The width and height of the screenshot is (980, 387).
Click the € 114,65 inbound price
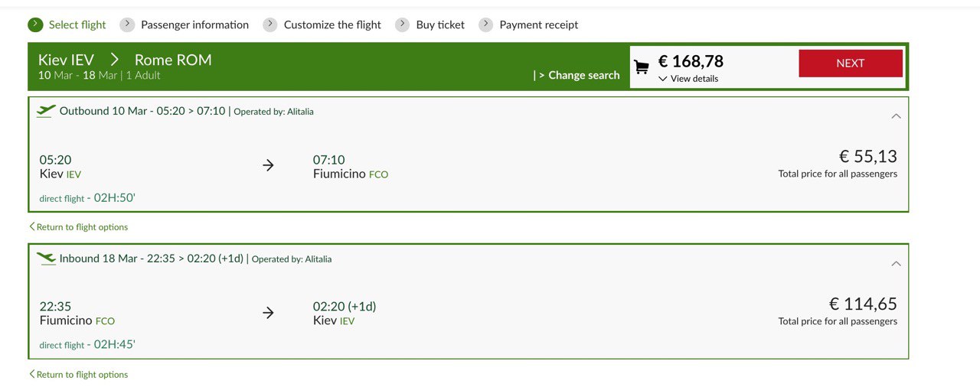pyautogui.click(x=863, y=304)
